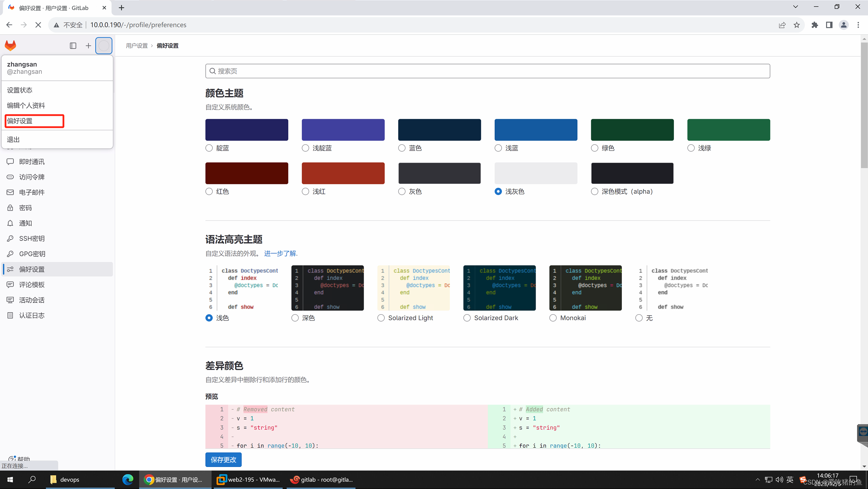Select the 红色 color theme radio
Screen dimensions: 868x489
(209, 192)
